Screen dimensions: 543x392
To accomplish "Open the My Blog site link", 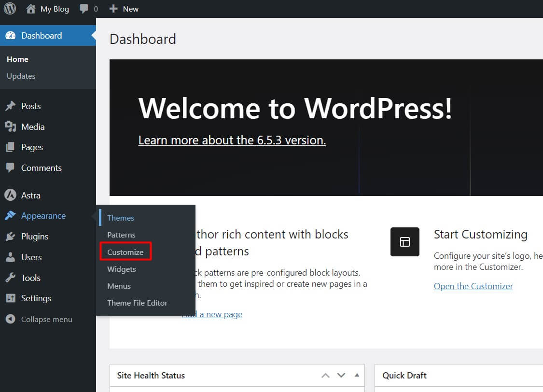I will point(55,9).
